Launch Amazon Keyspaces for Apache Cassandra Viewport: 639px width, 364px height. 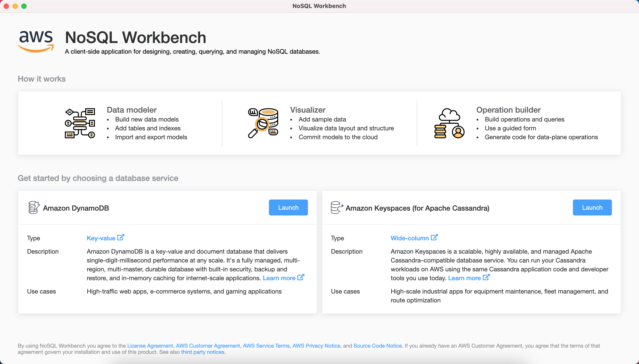coord(592,207)
